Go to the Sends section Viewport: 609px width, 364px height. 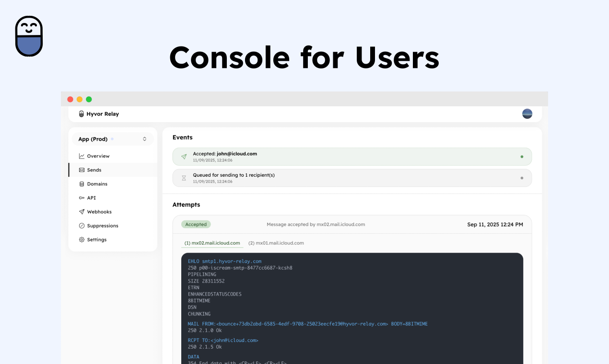click(113, 170)
